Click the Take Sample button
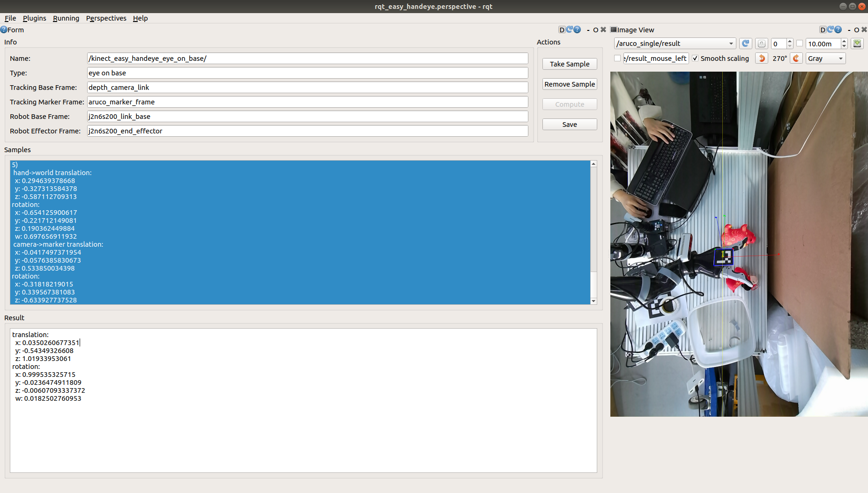Screen dimensions: 868x493 (x=570, y=64)
